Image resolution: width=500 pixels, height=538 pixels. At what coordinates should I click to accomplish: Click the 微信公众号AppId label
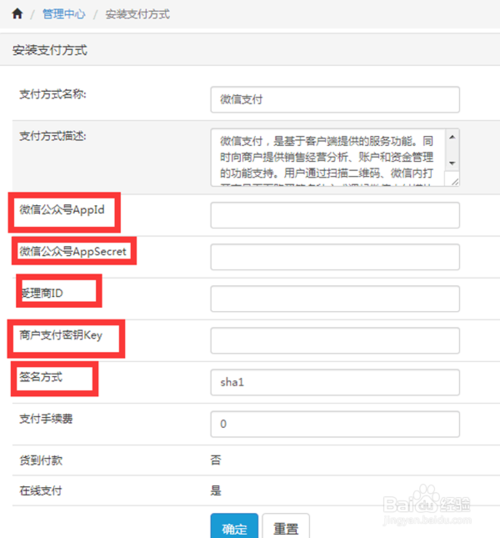coord(62,209)
